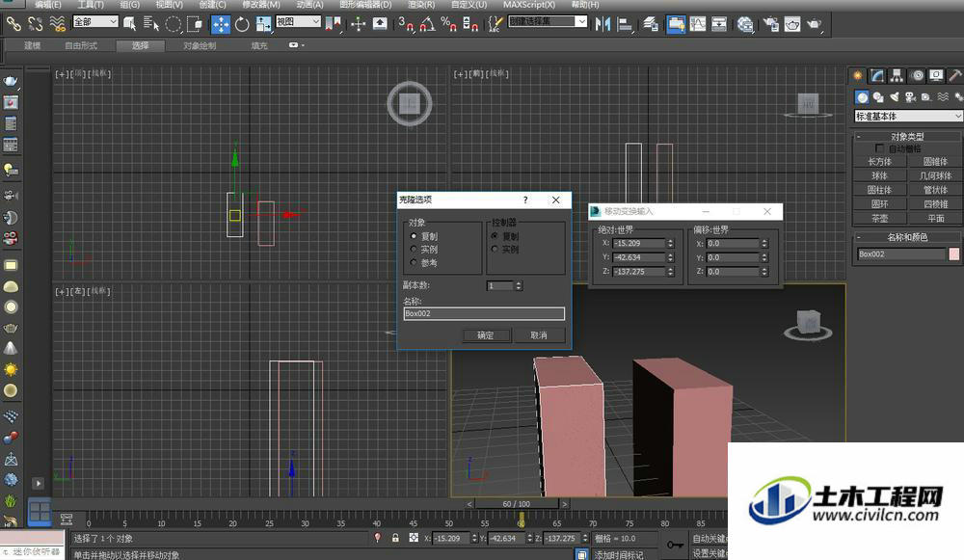Adjust offset Z spinner in move transform dialog
Screen dimensions: 964x560
coord(764,271)
